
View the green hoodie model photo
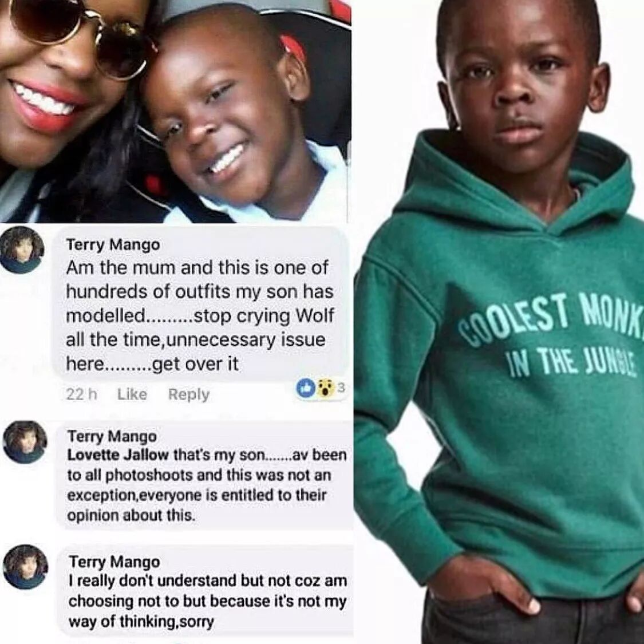[x=499, y=322]
